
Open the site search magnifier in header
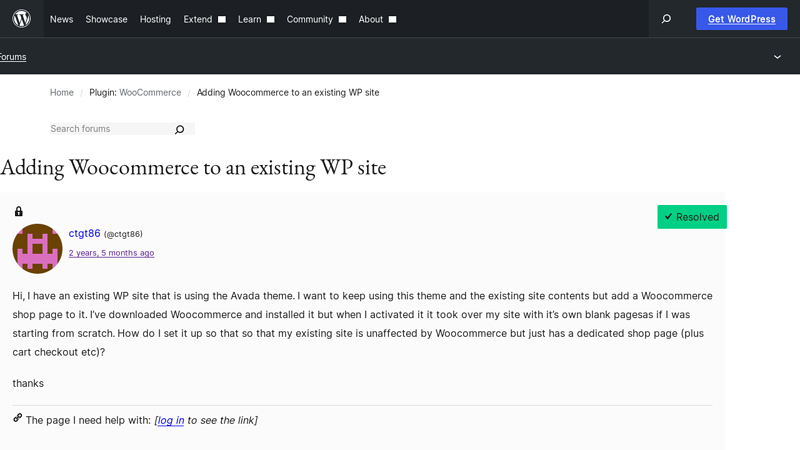tap(666, 19)
